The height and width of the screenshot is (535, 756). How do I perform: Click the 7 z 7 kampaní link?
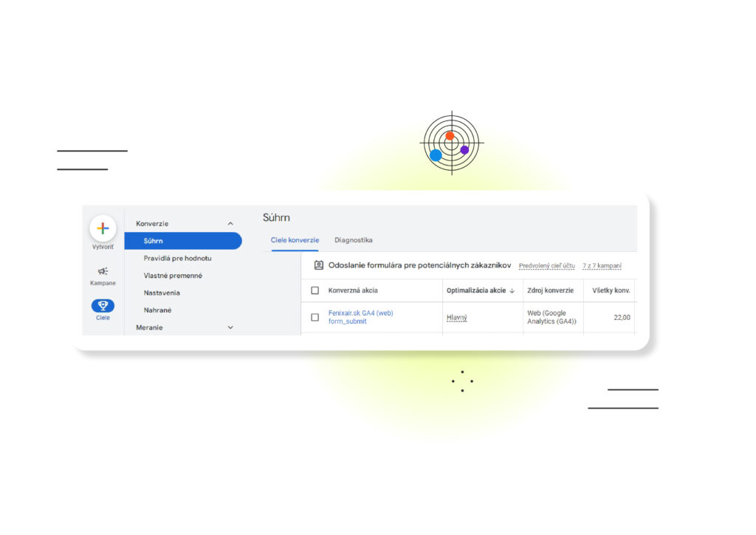(601, 265)
